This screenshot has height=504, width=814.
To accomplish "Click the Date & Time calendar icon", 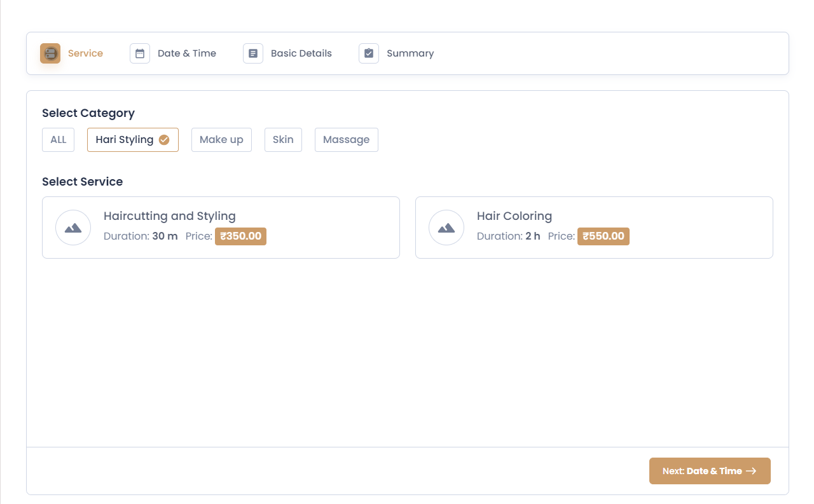I will pyautogui.click(x=140, y=53).
